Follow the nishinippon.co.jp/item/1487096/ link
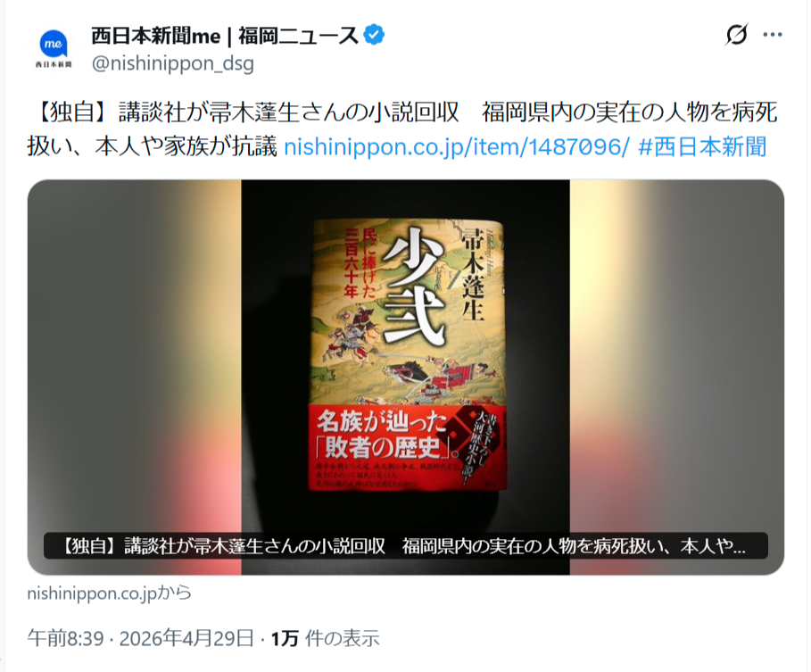811x672 pixels. pyautogui.click(x=457, y=147)
